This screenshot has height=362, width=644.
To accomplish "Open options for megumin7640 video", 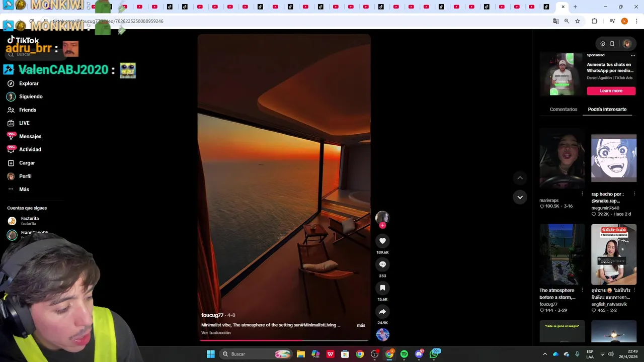I will [x=634, y=194].
